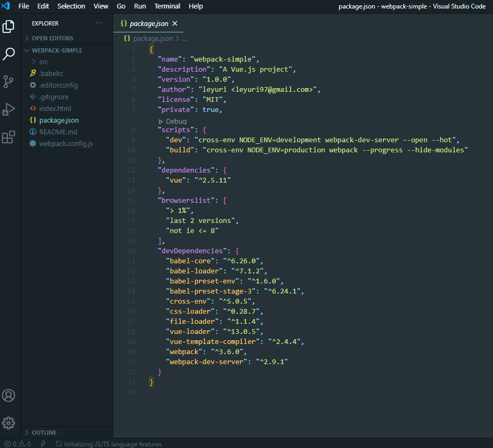Open the Run menu
This screenshot has width=493, height=448.
pyautogui.click(x=140, y=6)
